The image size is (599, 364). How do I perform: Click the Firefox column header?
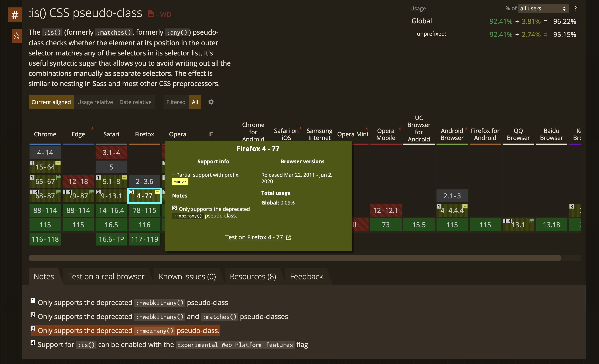144,134
